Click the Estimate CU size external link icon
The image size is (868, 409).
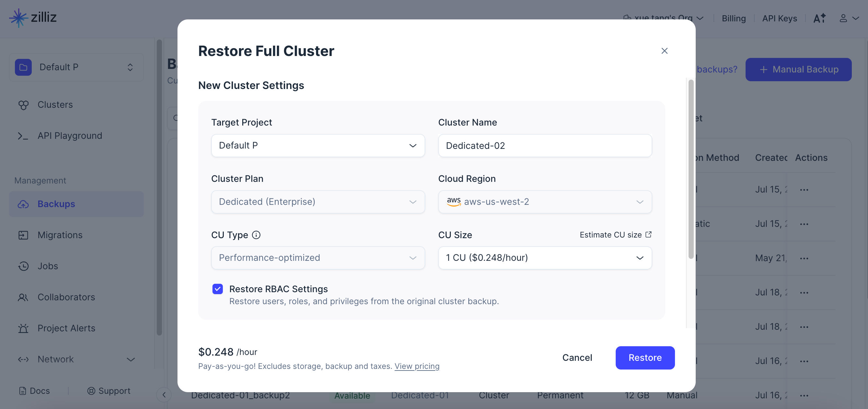tap(648, 234)
